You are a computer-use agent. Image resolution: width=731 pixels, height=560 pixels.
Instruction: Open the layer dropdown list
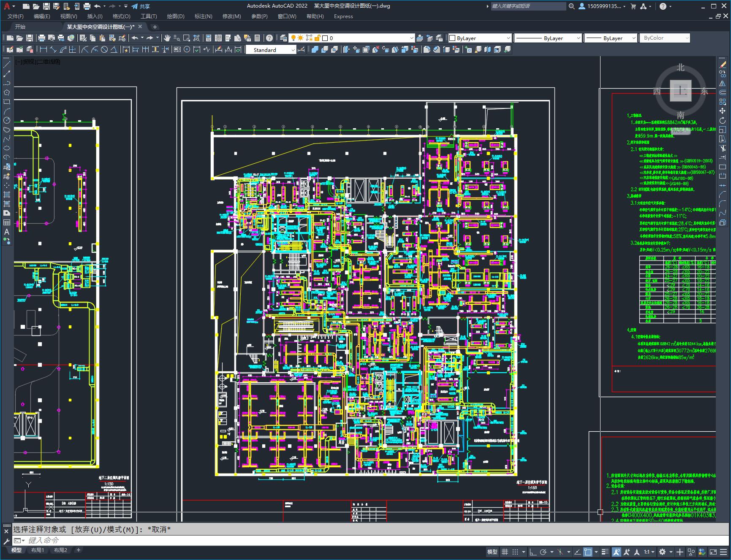click(x=411, y=38)
